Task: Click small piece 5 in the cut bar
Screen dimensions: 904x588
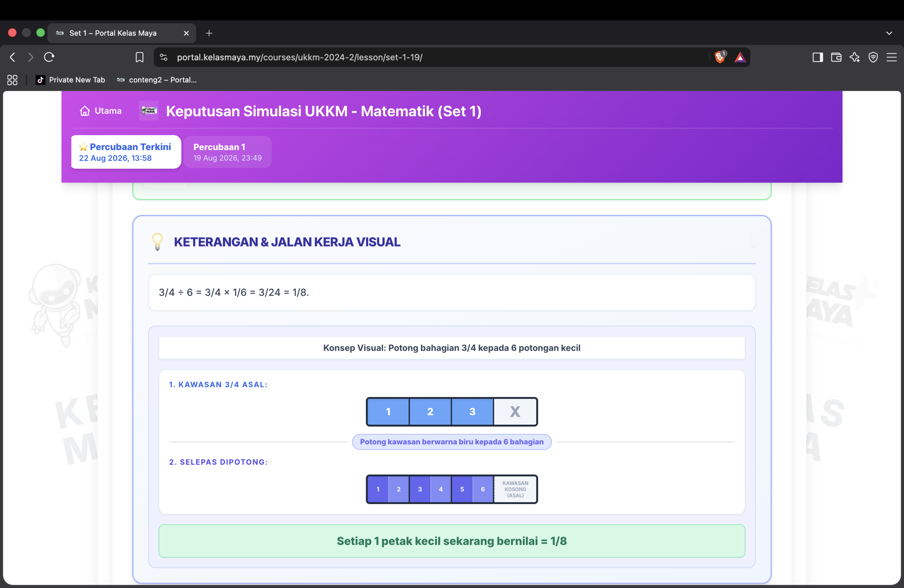Action: pos(462,489)
